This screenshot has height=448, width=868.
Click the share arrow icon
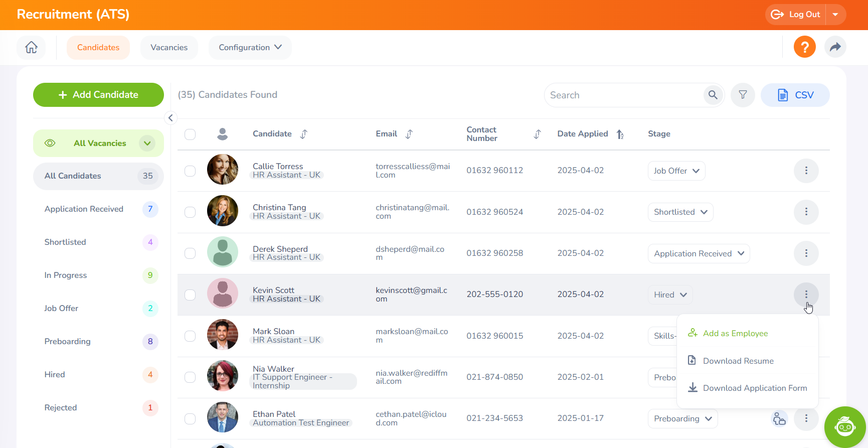(835, 47)
